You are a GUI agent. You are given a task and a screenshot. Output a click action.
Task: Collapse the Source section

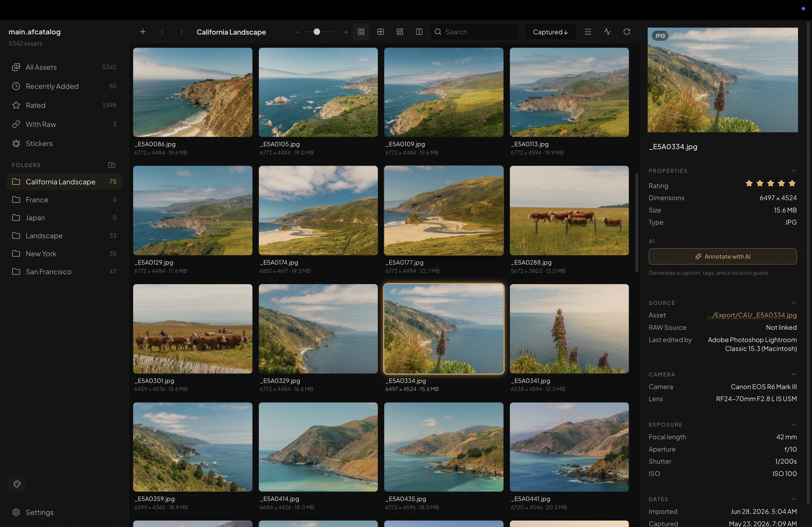793,303
